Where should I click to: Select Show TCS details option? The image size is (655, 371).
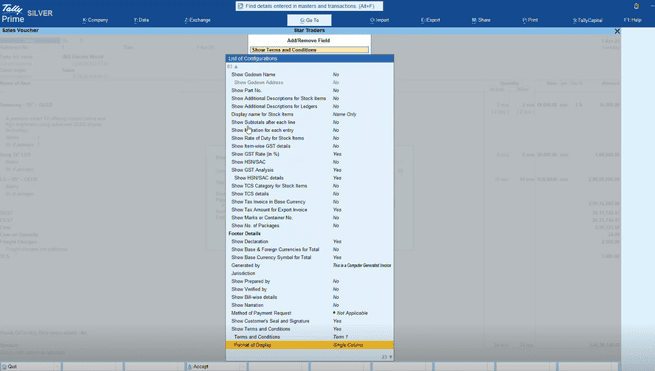coord(310,193)
